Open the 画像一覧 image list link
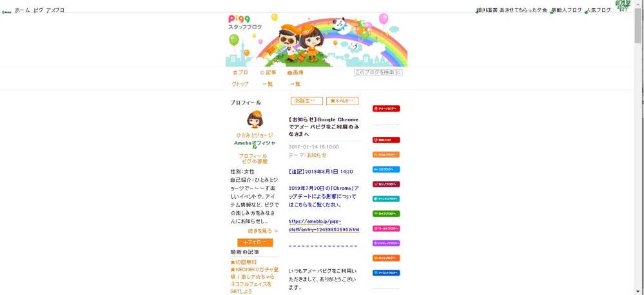This screenshot has height=295, width=644. [295, 78]
